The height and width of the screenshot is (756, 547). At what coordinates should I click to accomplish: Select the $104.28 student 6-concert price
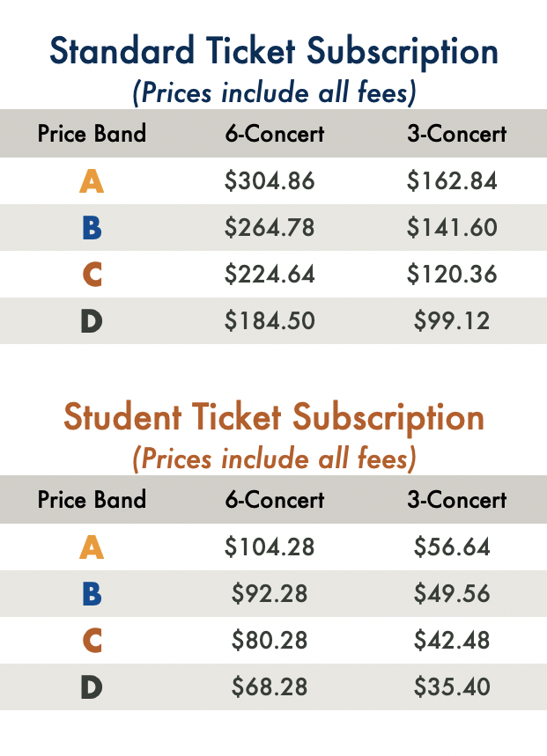(x=270, y=547)
